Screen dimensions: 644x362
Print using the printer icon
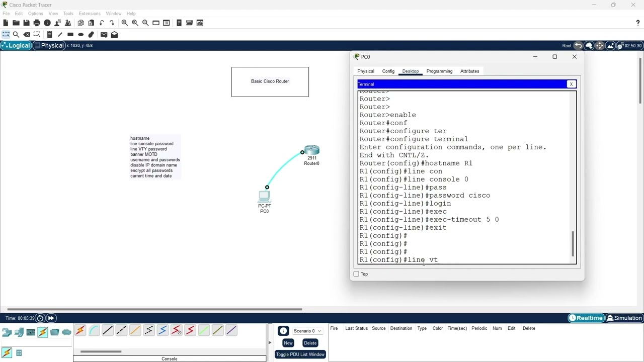click(37, 23)
